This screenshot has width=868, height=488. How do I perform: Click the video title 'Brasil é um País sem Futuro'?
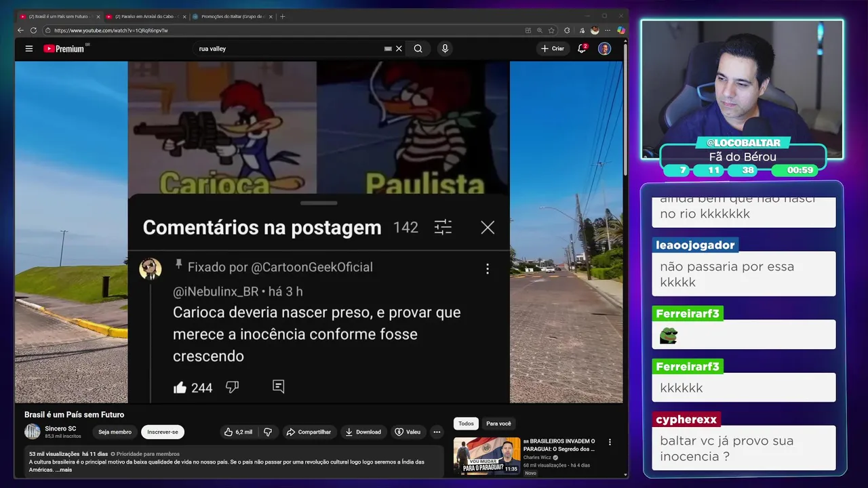pyautogui.click(x=75, y=415)
